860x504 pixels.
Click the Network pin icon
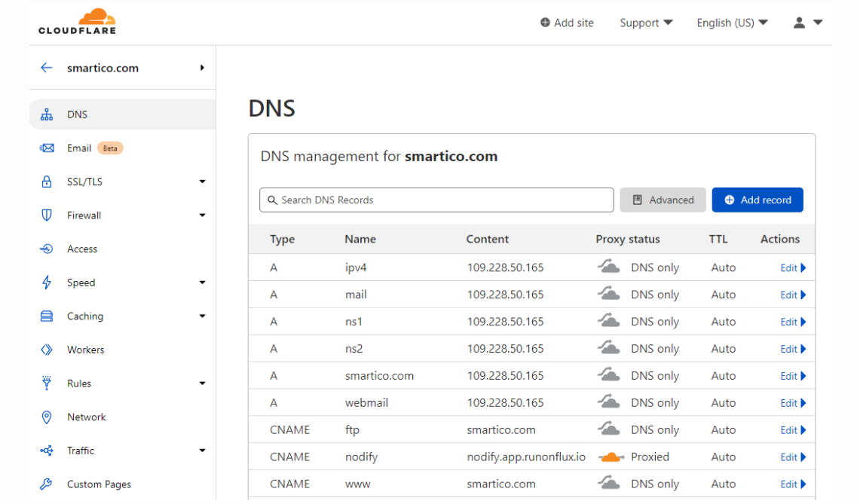(x=47, y=417)
